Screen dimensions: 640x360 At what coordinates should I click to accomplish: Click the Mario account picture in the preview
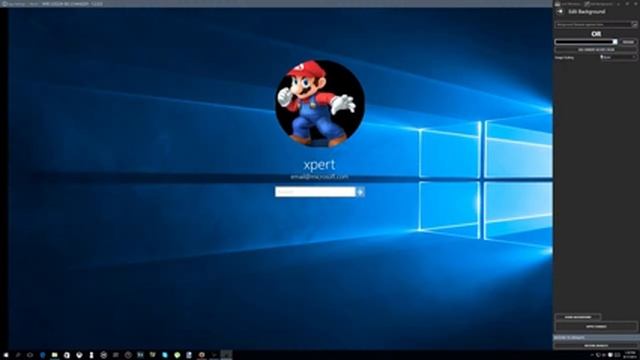[x=320, y=103]
